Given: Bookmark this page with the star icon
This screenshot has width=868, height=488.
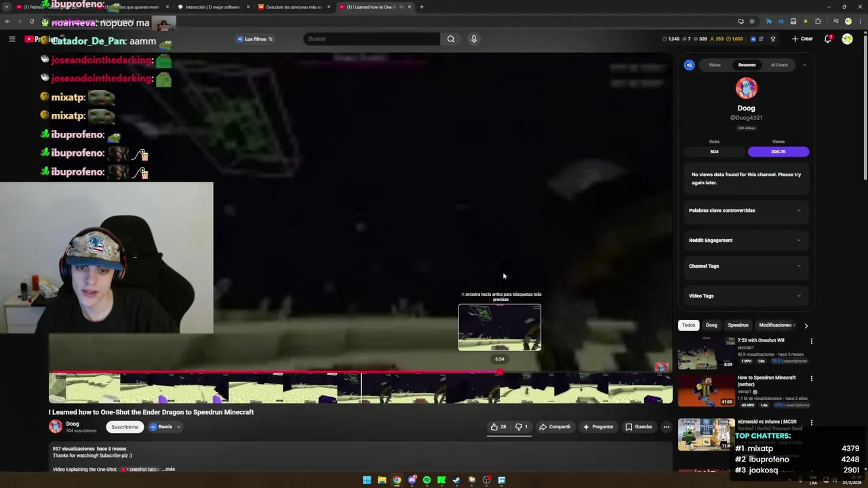Looking at the screenshot, I should coord(752,21).
